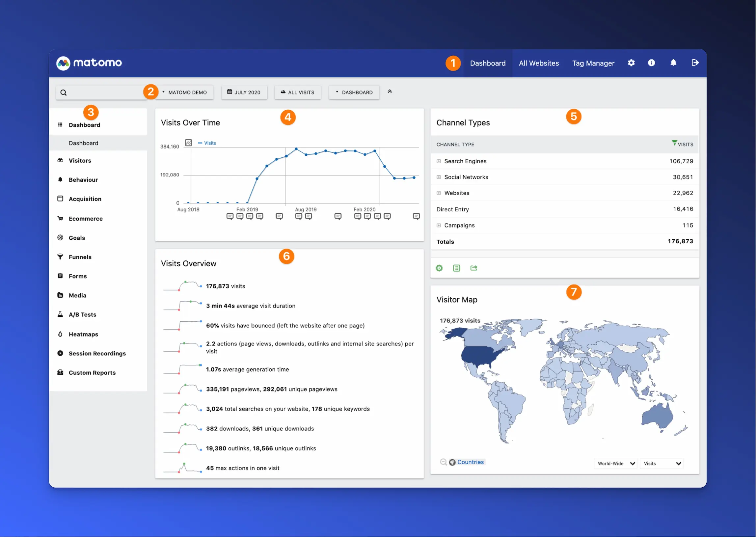756x537 pixels.
Task: Open the settings gear icon in header
Action: 631,63
